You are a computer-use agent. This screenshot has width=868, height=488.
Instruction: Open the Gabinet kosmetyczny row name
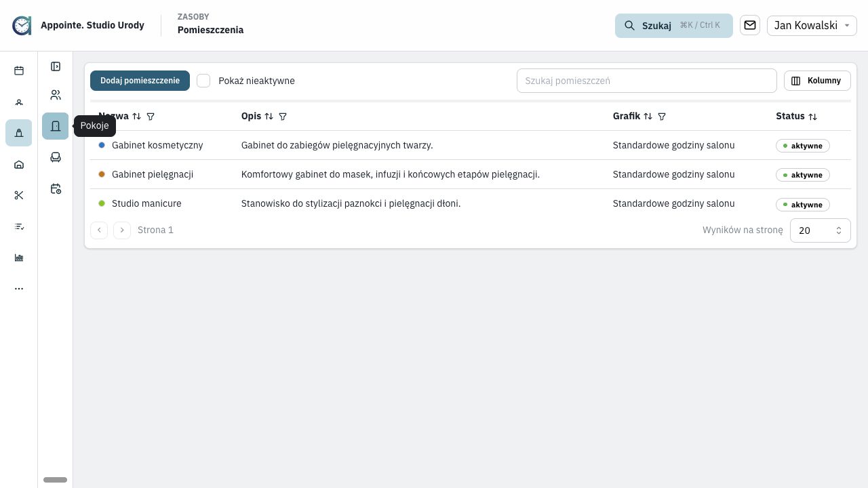coord(157,145)
